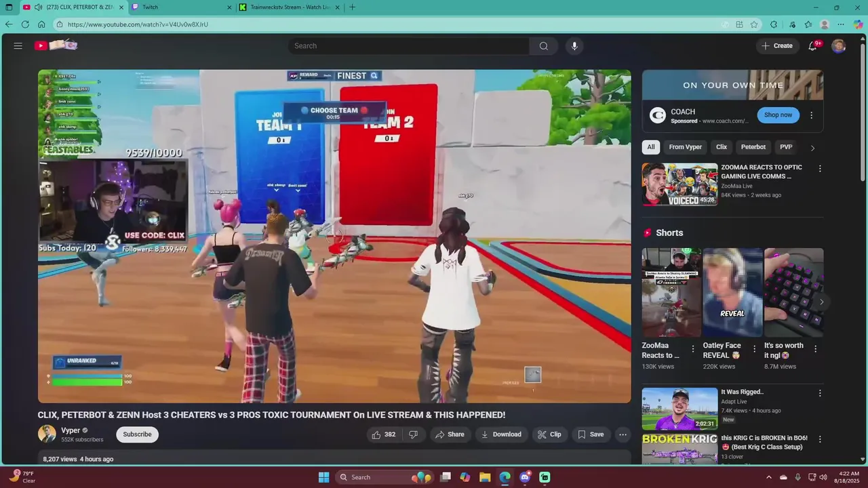Open a new browser tab
Screen dimensions: 868x488
[352, 7]
